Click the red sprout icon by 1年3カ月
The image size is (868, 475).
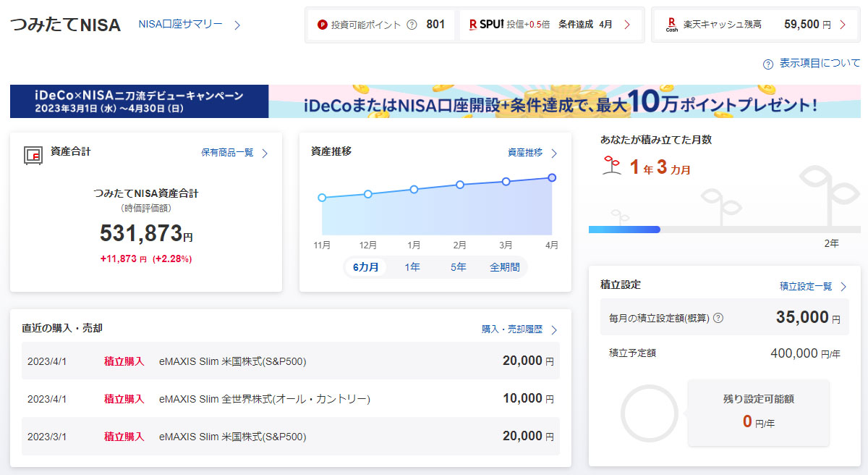point(610,166)
